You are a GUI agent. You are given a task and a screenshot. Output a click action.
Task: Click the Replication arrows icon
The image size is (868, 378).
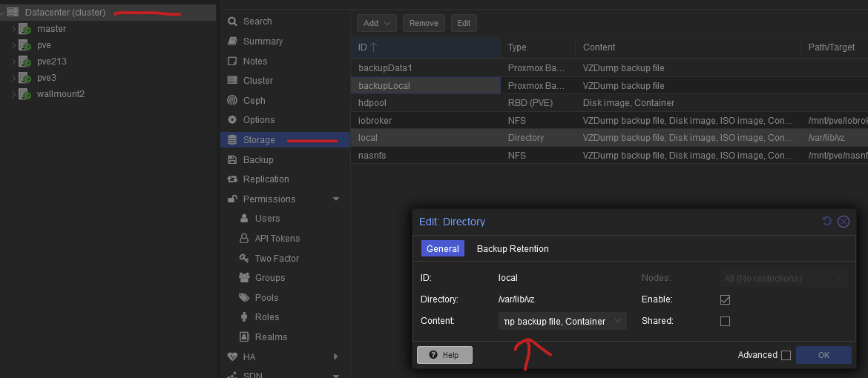click(x=233, y=179)
